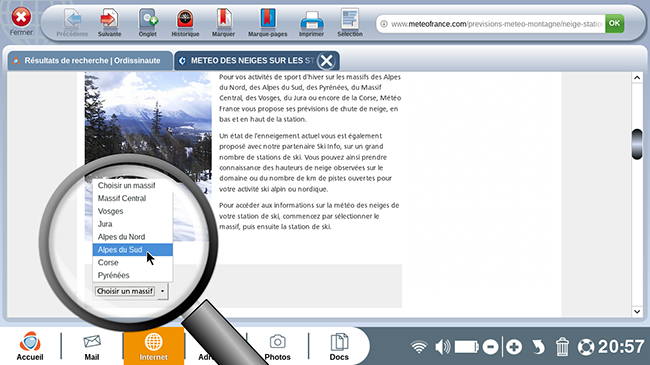Expand the Choisir un massif dropdown arrow
Viewport: 650px width, 365px height.
(x=162, y=291)
